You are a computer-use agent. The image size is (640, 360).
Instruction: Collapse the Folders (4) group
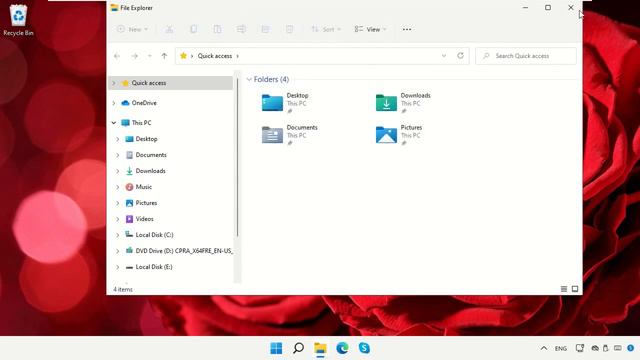click(x=249, y=79)
